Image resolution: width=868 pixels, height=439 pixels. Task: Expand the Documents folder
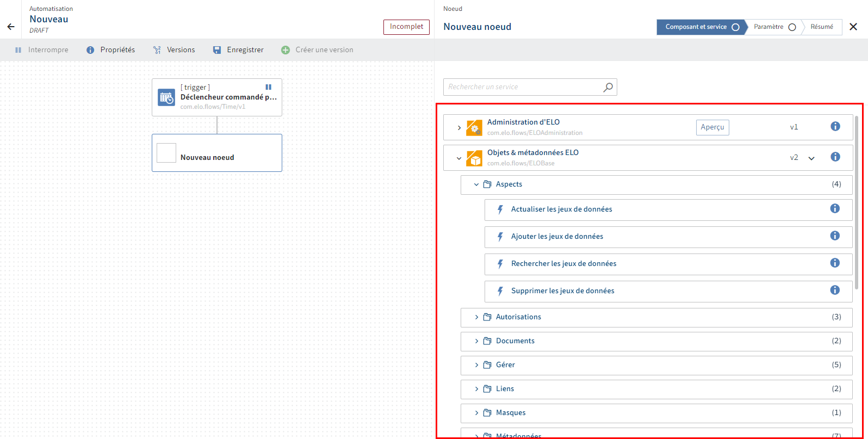476,341
